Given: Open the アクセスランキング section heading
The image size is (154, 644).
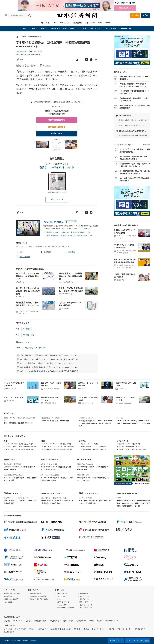Looking at the screenshot, I should pyautogui.click(x=123, y=144).
